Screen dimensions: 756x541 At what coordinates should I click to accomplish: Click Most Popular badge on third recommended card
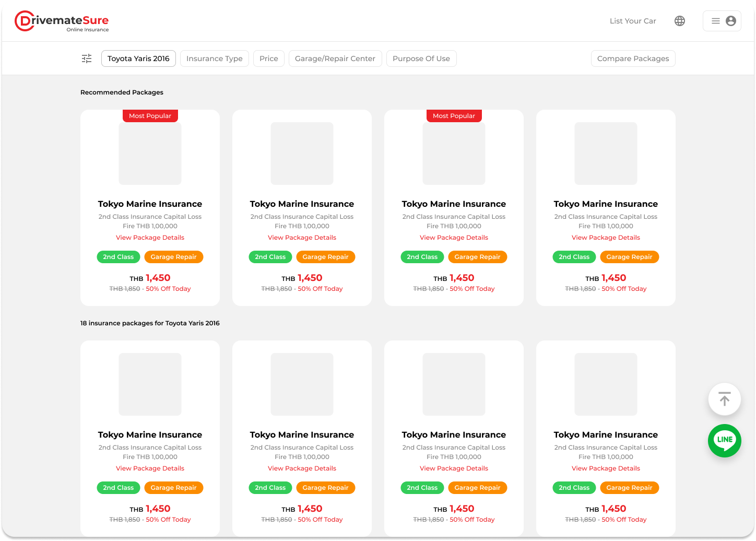tap(454, 116)
